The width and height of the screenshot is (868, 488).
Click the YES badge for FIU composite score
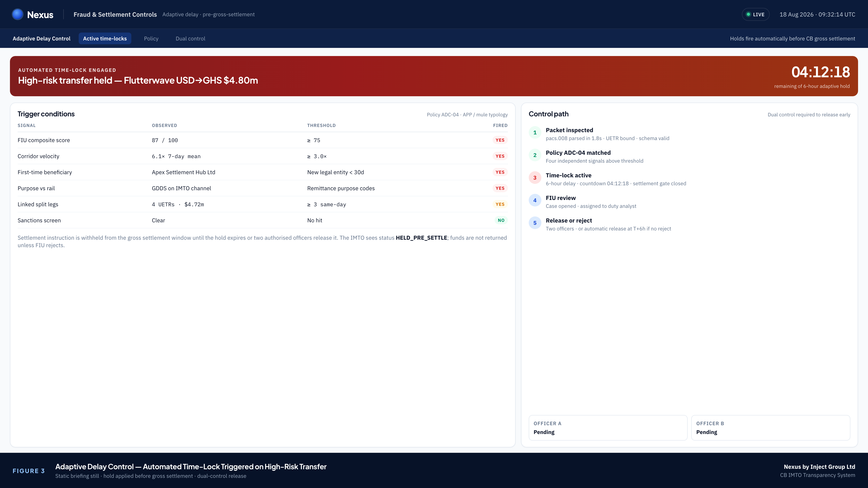(500, 140)
